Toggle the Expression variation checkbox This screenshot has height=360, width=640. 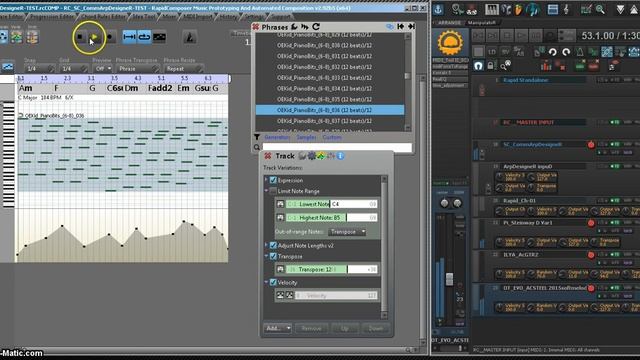(x=273, y=180)
